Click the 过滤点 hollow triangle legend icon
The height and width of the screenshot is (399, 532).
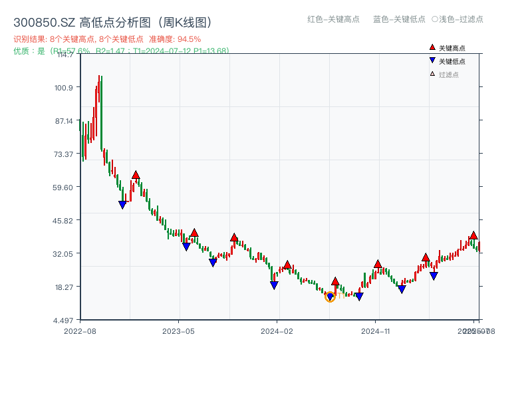(x=432, y=72)
